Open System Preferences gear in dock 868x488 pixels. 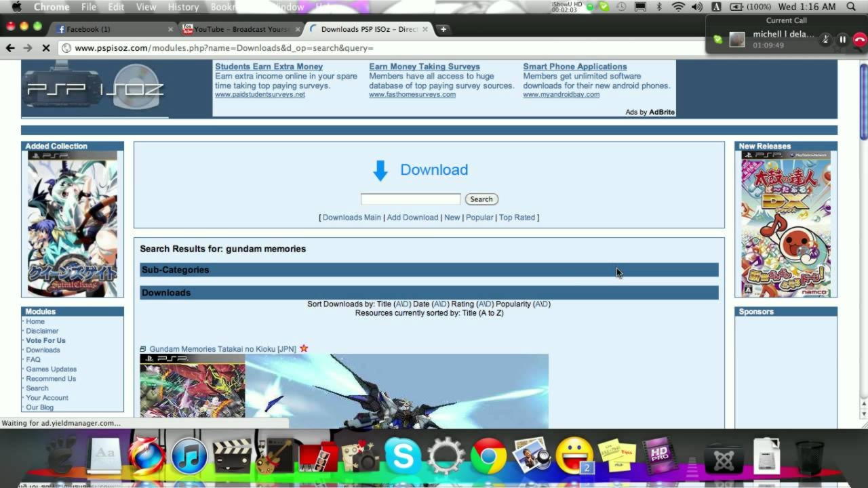tap(446, 455)
